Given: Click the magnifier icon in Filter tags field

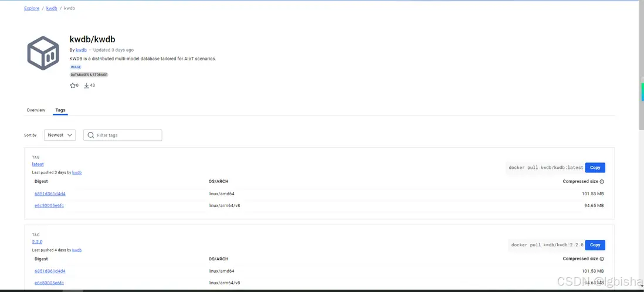Looking at the screenshot, I should coord(91,135).
